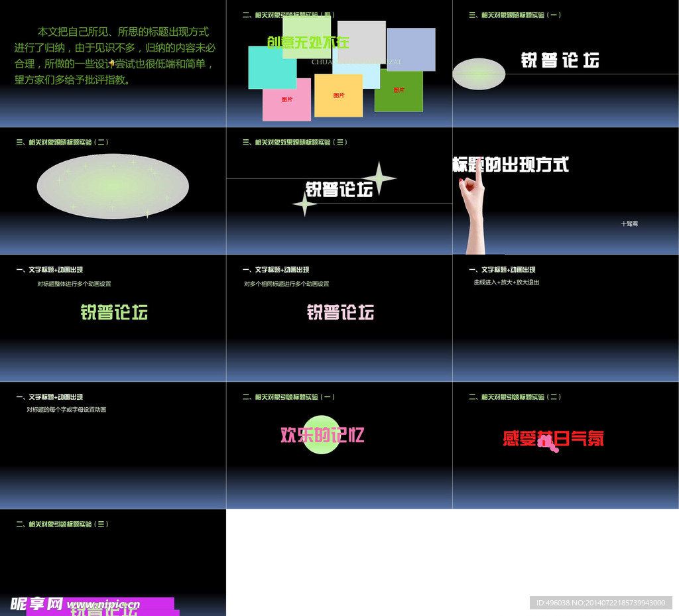Click the heading 二、相关对象引领标题实验（二）
This screenshot has width=679, height=616.
pos(515,397)
